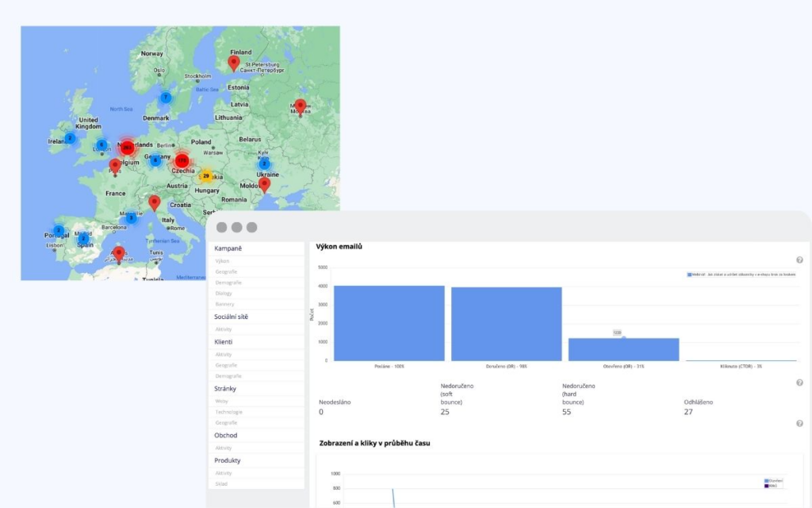Click the red pin near Moscow
The height and width of the screenshot is (508, 812).
click(x=301, y=107)
